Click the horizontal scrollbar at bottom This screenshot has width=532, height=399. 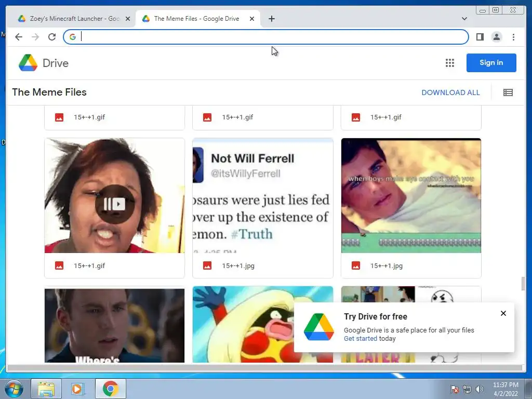click(x=264, y=368)
